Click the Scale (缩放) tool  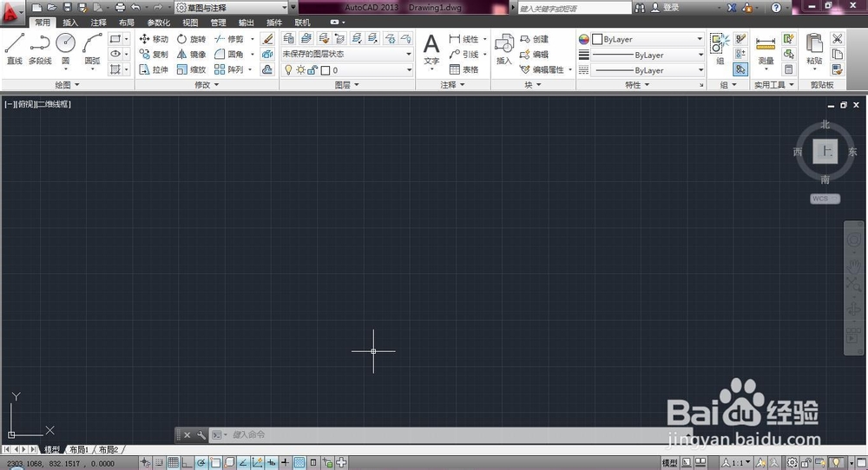coord(191,69)
